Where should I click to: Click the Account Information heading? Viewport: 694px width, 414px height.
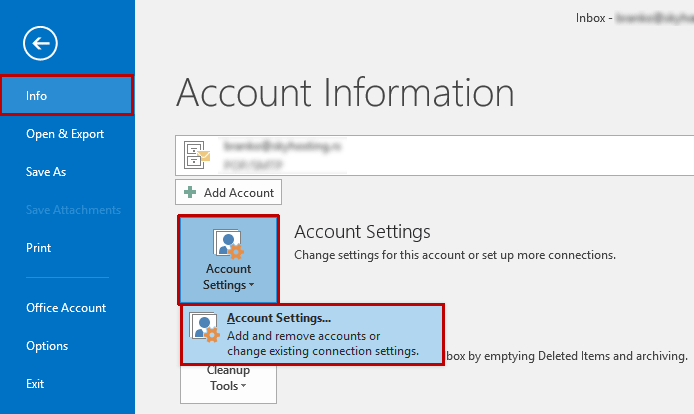click(345, 93)
